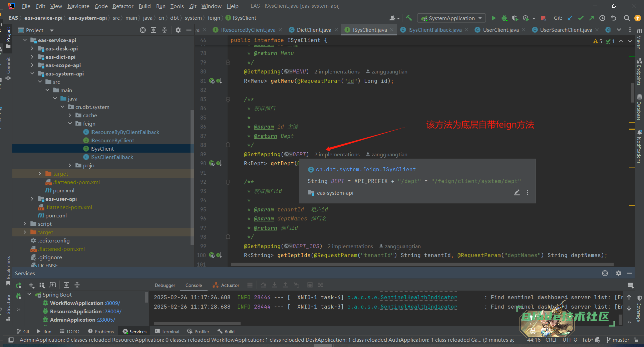This screenshot has width=644, height=347.
Task: Open ISysClient link in the popup
Action: pos(366,170)
